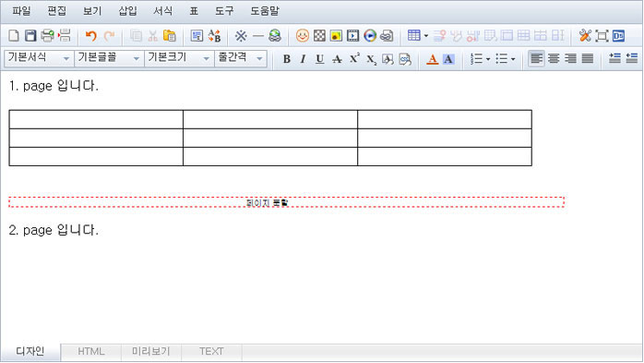Viewport: 644px width, 363px height.
Task: Create a new document
Action: point(14,36)
